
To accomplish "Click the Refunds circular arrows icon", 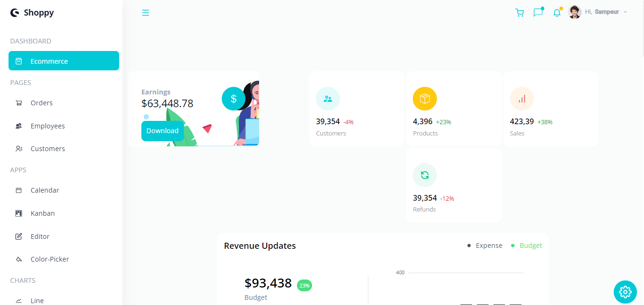I will pos(425,175).
